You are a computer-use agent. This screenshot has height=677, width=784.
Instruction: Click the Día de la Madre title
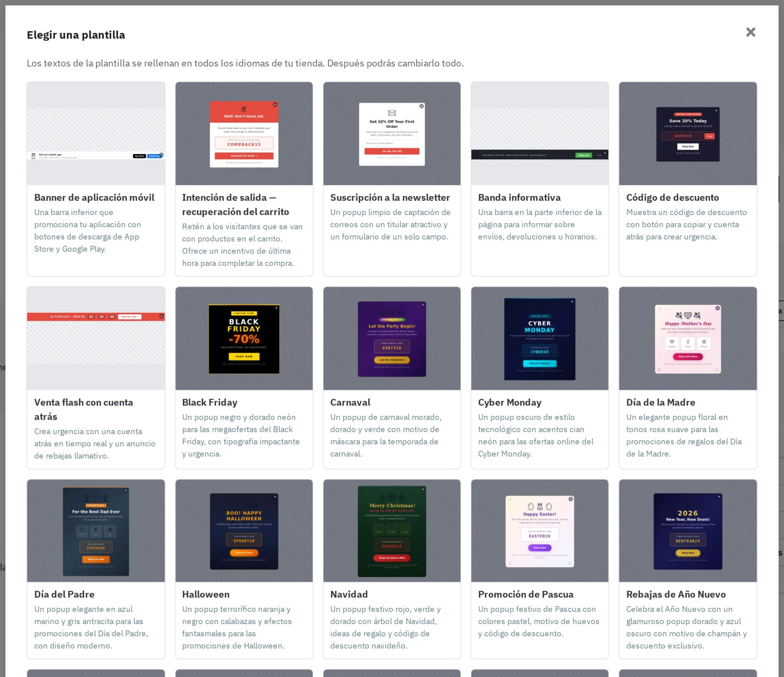click(x=661, y=402)
